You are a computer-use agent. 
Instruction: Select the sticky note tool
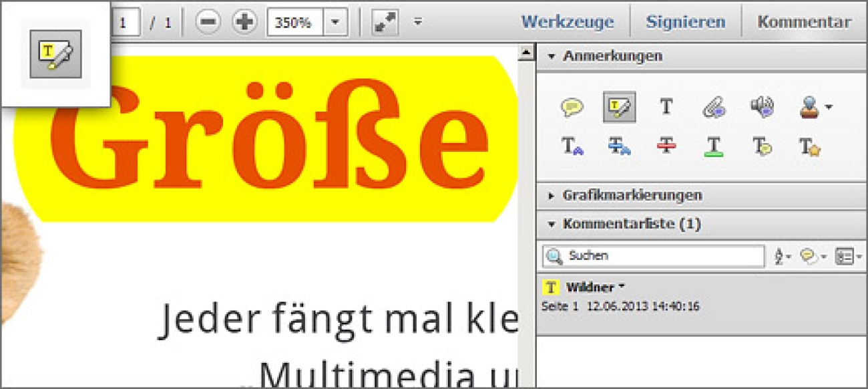coord(571,106)
